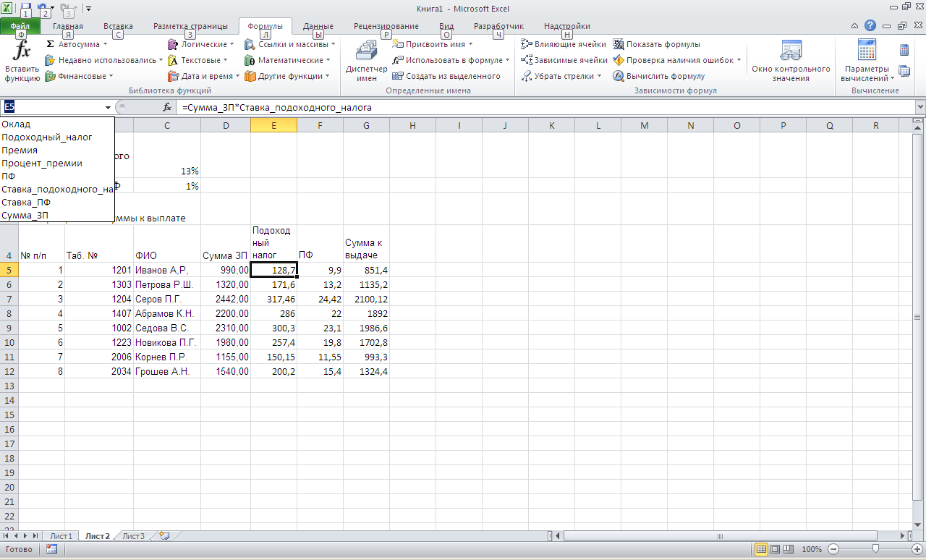
Task: Switch to the Рецензирование tab
Action: (386, 26)
